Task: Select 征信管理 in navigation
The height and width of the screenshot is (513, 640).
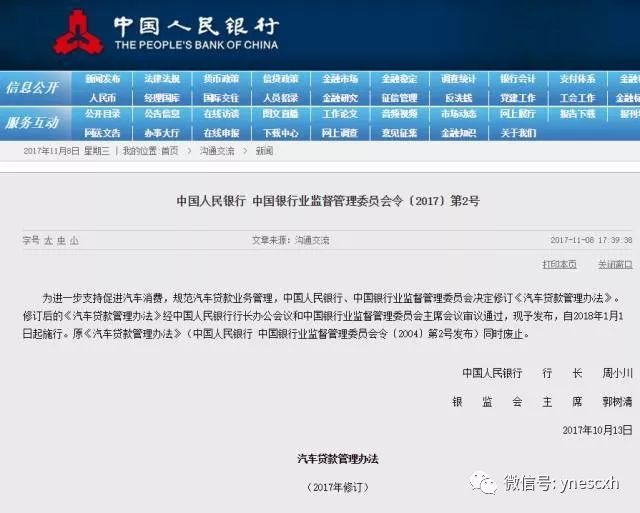Action: (x=399, y=98)
